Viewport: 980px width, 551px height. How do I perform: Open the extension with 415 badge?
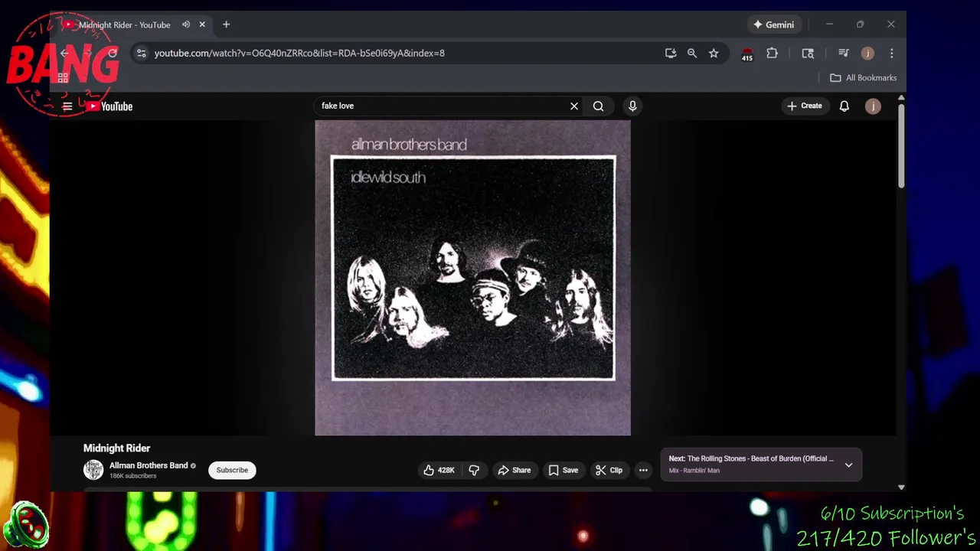(x=747, y=54)
